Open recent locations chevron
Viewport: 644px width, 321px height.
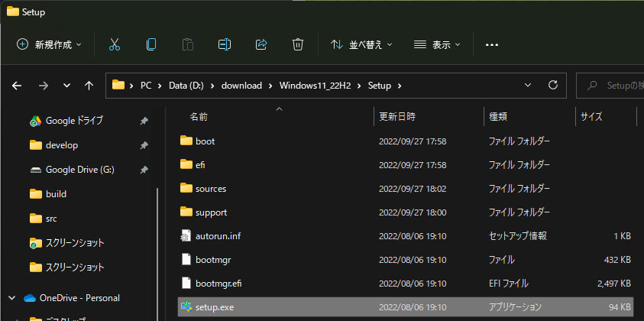(x=66, y=86)
